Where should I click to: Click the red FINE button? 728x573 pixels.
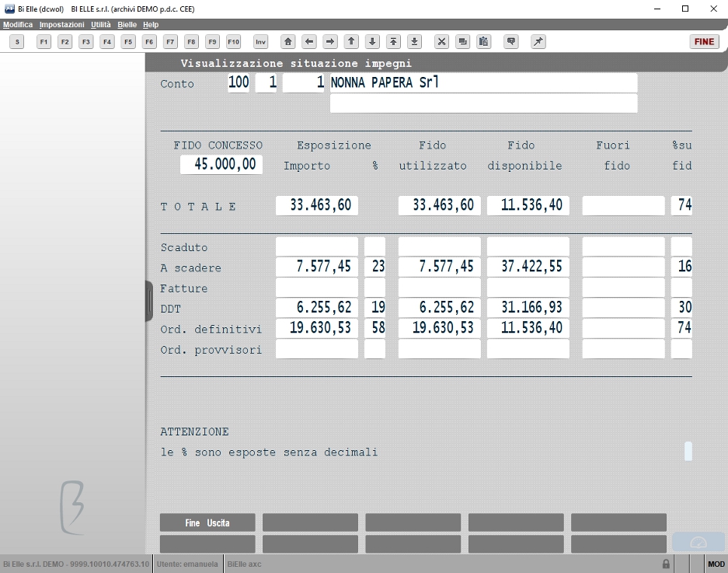click(x=704, y=42)
